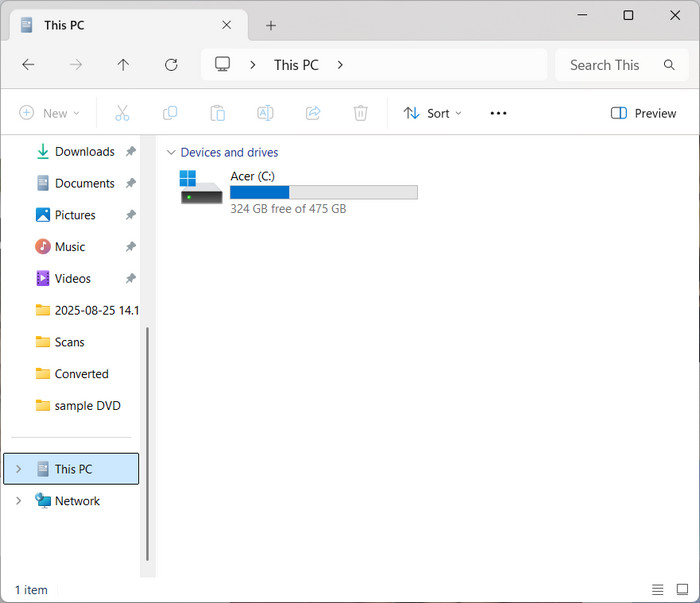700x603 pixels.
Task: Click the search magnifier icon
Action: 669,65
